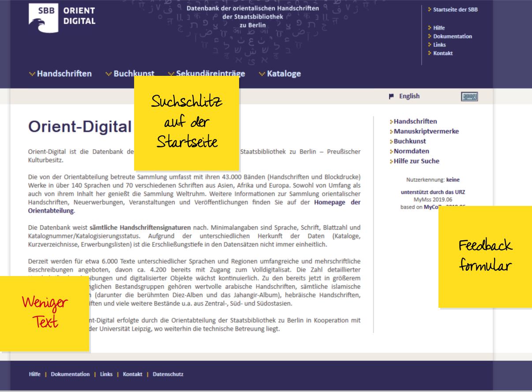Click the header title 'Datenbank der orientalischen Handschriften'

(253, 8)
